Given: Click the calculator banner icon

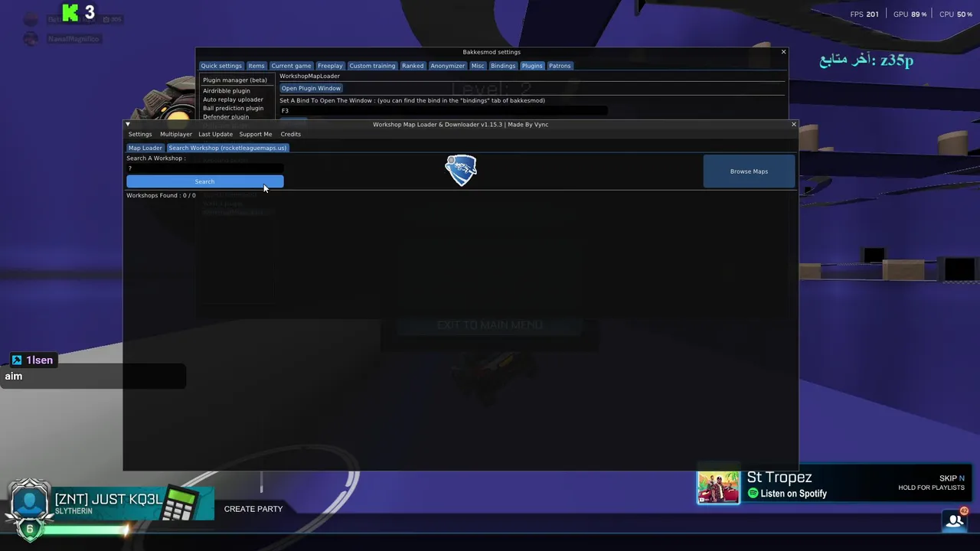Looking at the screenshot, I should coord(181,502).
